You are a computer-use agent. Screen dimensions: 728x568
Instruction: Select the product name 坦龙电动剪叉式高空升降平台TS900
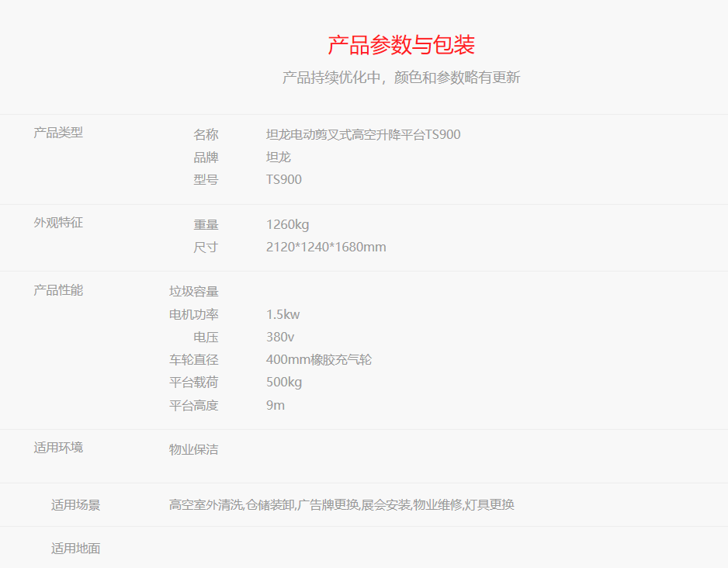coord(363,134)
